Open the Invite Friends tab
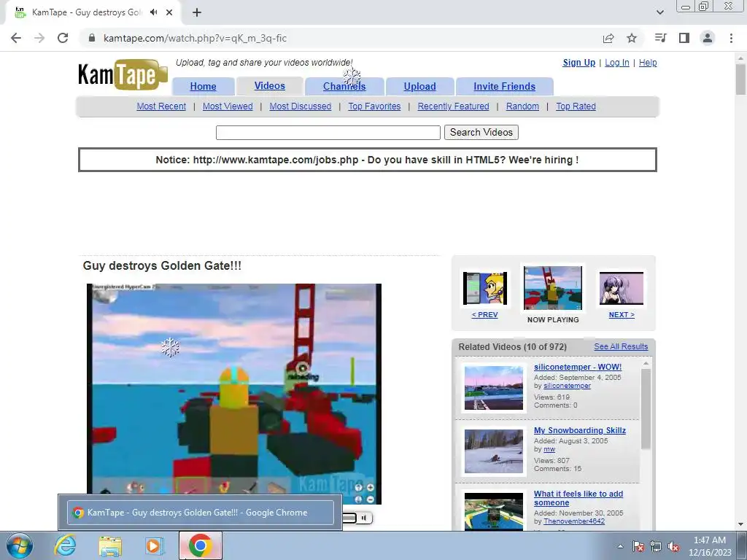The image size is (747, 560). 505,86
